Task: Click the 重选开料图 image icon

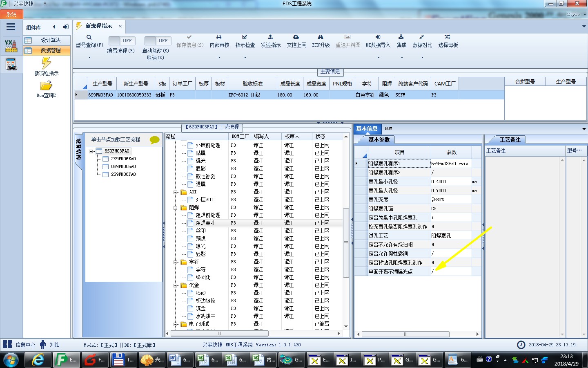Action: tap(347, 37)
